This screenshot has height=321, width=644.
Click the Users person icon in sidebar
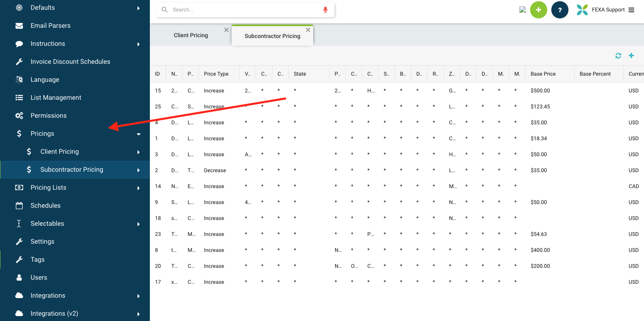[19, 278]
